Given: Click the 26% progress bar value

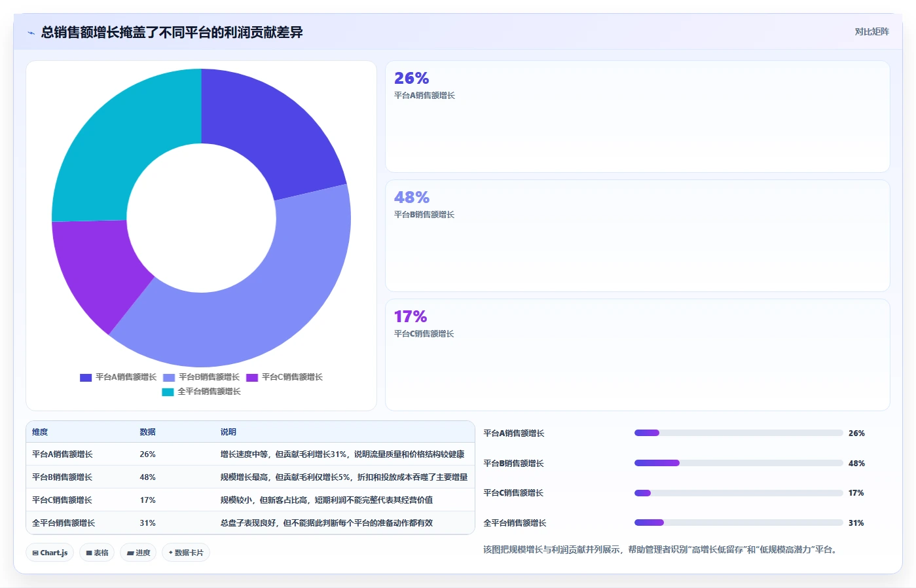Looking at the screenshot, I should coord(856,433).
